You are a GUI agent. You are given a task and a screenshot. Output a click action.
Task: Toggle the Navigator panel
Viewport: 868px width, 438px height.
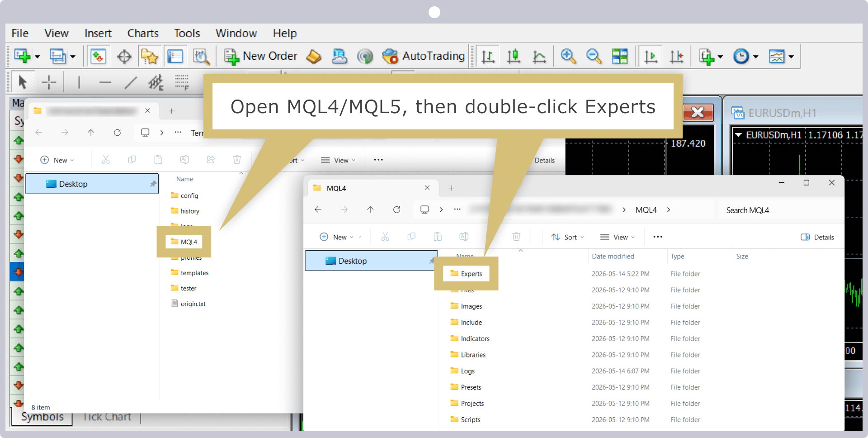pos(149,56)
